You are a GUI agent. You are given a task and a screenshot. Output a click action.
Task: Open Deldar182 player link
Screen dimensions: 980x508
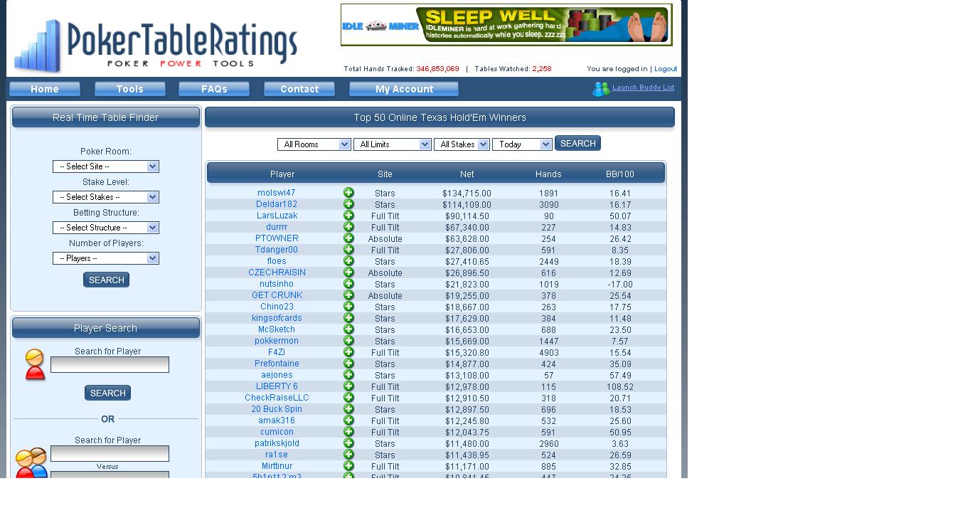[x=277, y=204]
